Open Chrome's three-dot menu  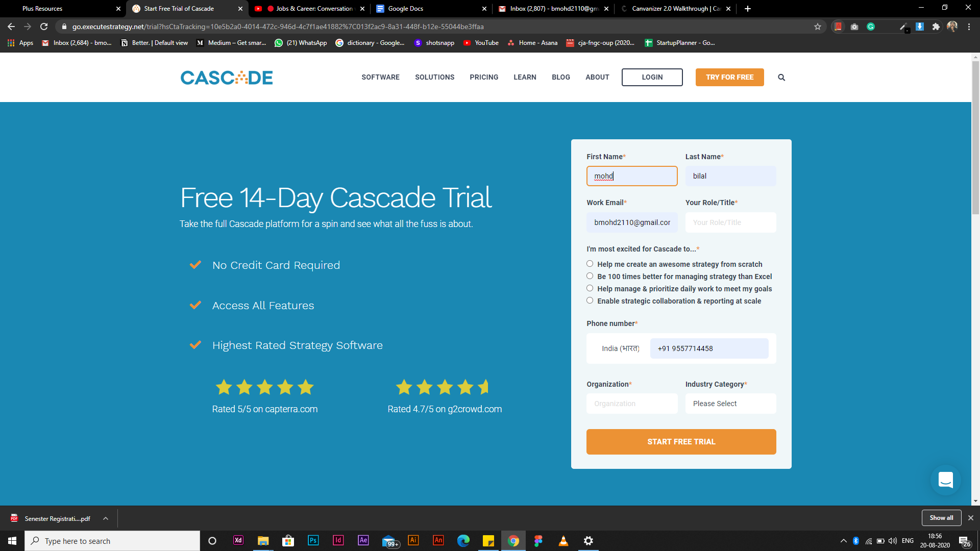[969, 27]
